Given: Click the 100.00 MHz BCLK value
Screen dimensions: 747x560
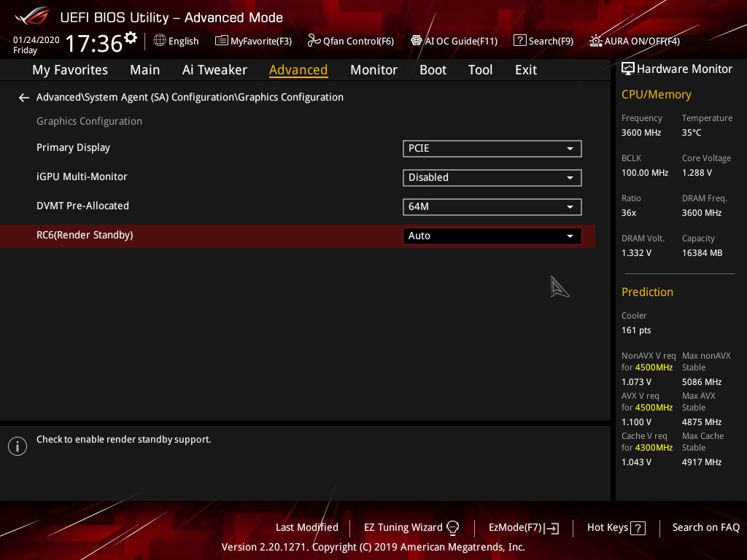Looking at the screenshot, I should 645,173.
